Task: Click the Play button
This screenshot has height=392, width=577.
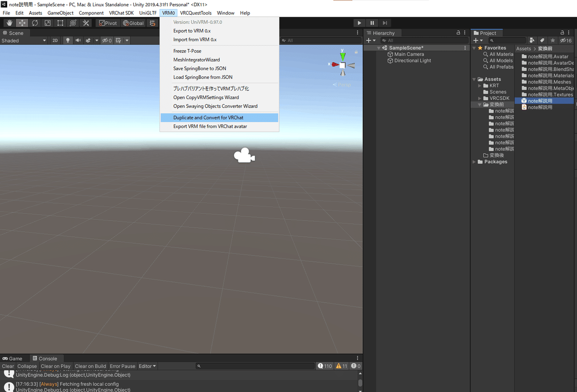Action: point(359,23)
